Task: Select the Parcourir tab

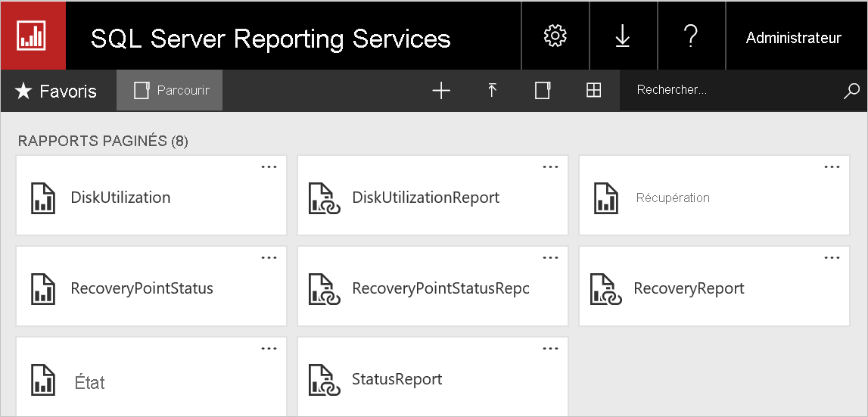Action: tap(170, 91)
